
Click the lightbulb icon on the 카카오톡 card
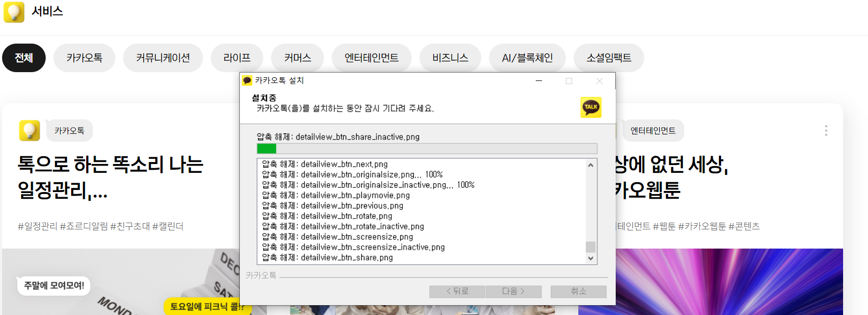(x=30, y=130)
